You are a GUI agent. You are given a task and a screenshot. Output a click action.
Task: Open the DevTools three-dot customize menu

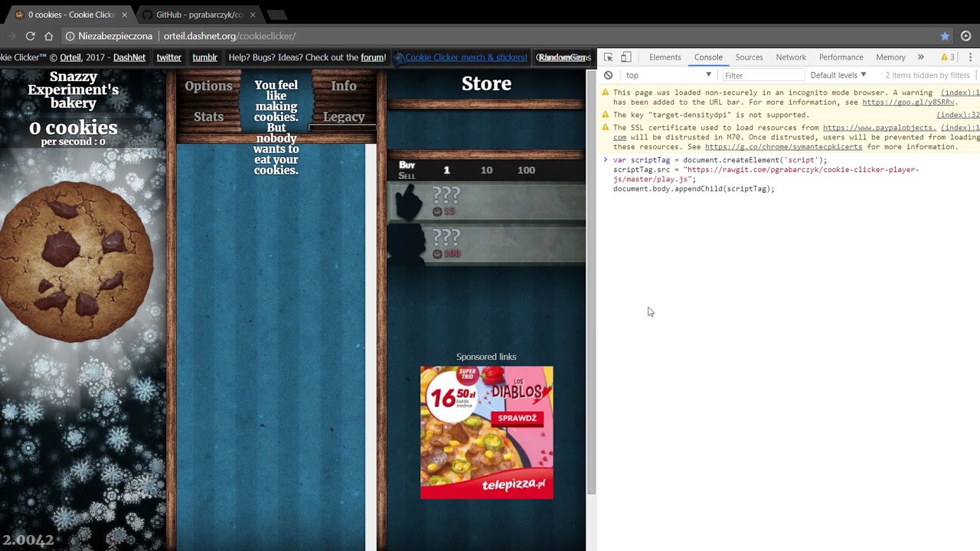point(970,57)
